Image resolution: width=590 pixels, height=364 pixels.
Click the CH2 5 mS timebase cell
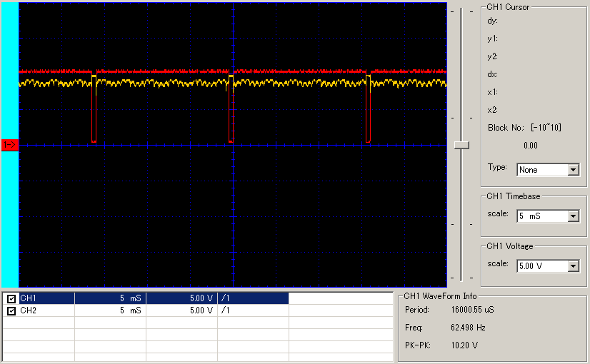coord(110,310)
